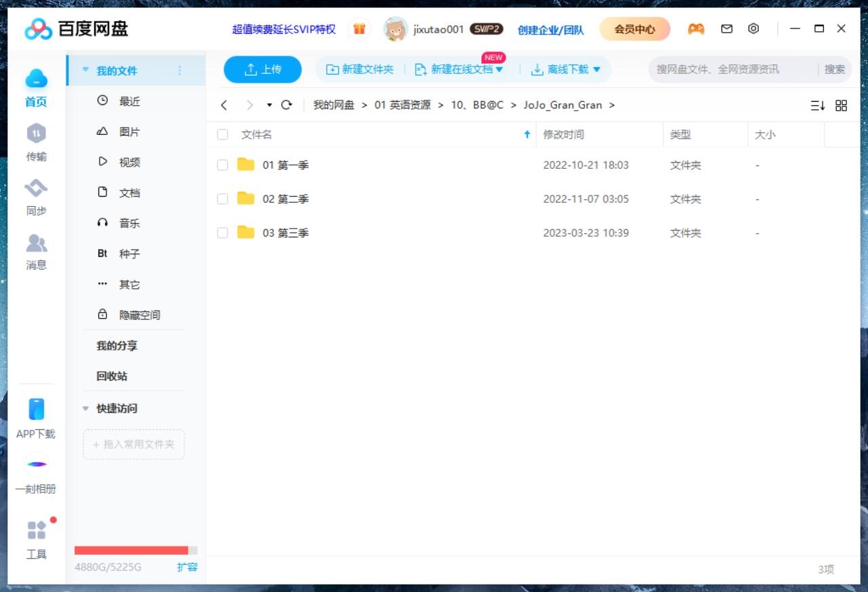
Task: Open the Sync (同步) sidebar icon
Action: (36, 189)
